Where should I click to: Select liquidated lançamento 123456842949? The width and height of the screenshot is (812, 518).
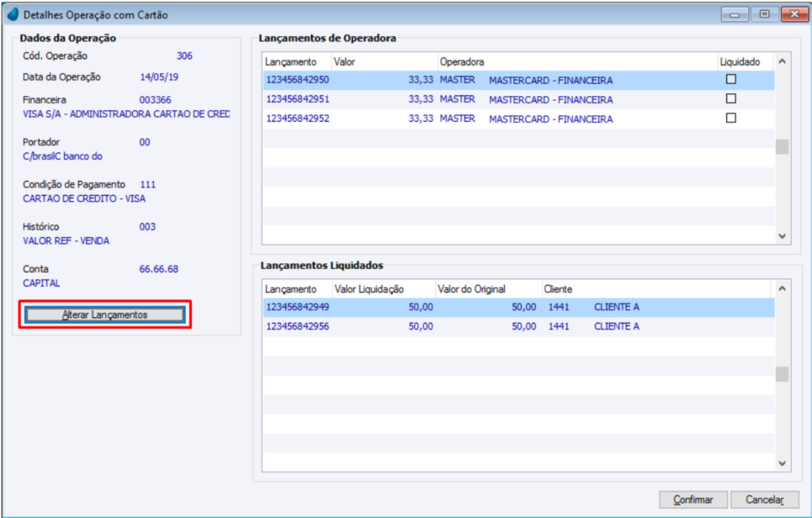[x=518, y=307]
